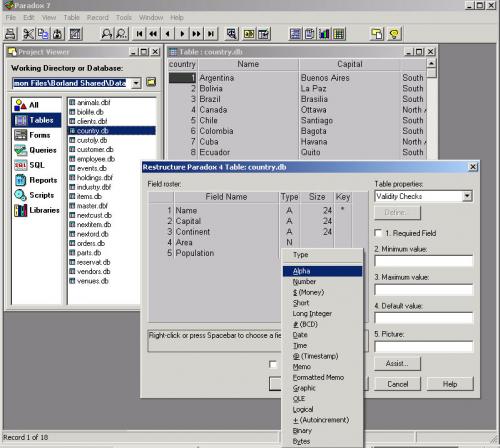The height and width of the screenshot is (448, 500).
Task: Select customer.db in the file list
Action: click(95, 149)
